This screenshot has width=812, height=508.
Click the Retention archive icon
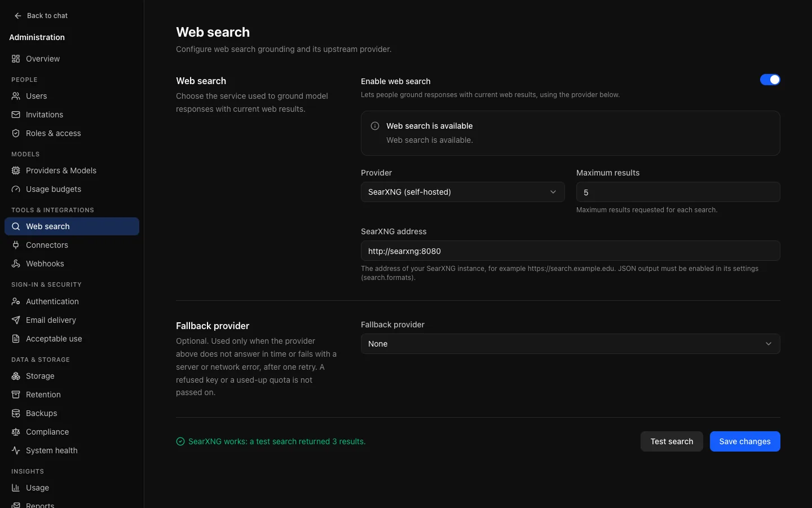[16, 395]
